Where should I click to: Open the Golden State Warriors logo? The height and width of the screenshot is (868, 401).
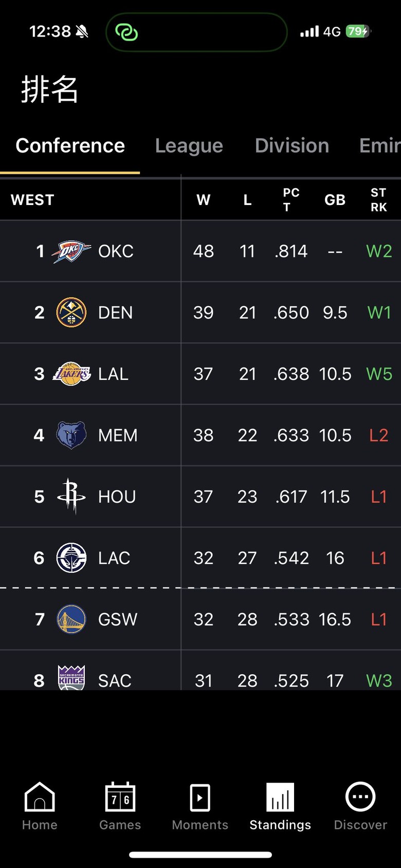(71, 619)
